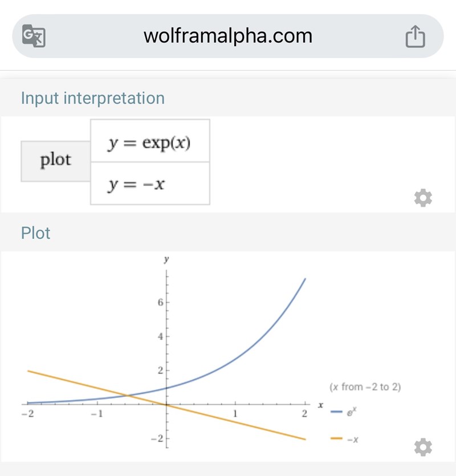Click the left end of the orange line

28,371
